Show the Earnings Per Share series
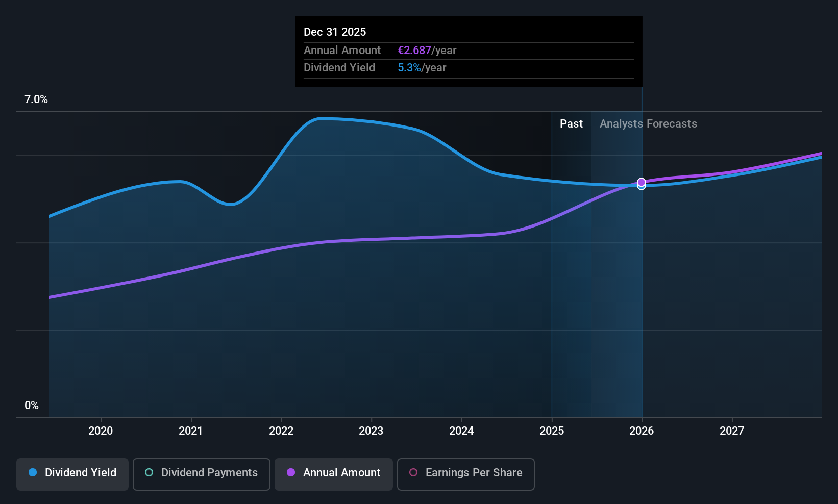The height and width of the screenshot is (504, 838). pos(466,474)
